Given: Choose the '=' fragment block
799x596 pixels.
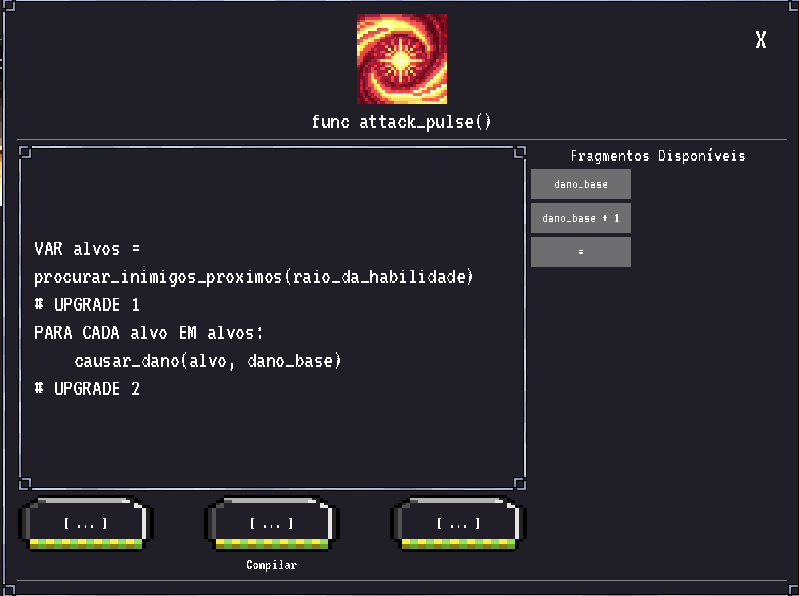Looking at the screenshot, I should [x=580, y=252].
